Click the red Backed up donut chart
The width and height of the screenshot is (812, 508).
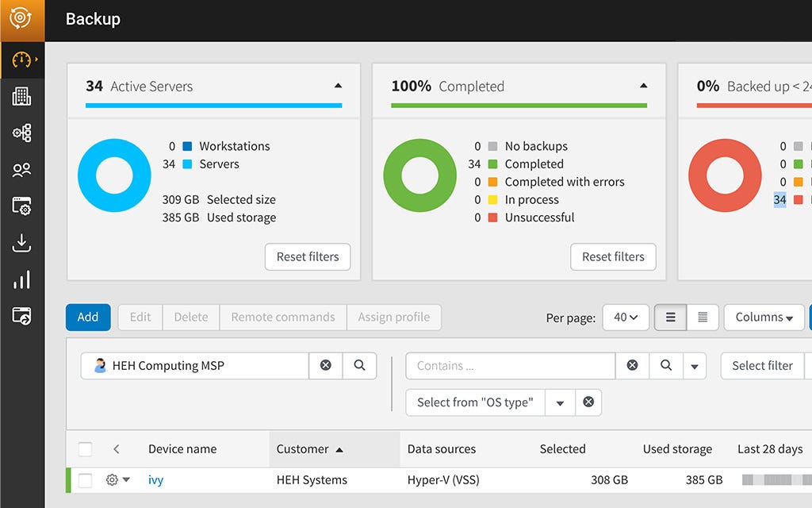(x=725, y=175)
